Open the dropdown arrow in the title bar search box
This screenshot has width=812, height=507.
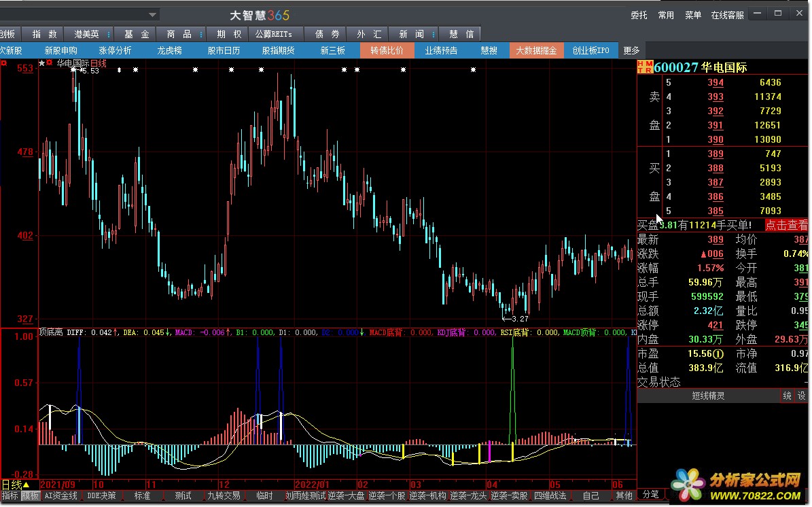152,15
